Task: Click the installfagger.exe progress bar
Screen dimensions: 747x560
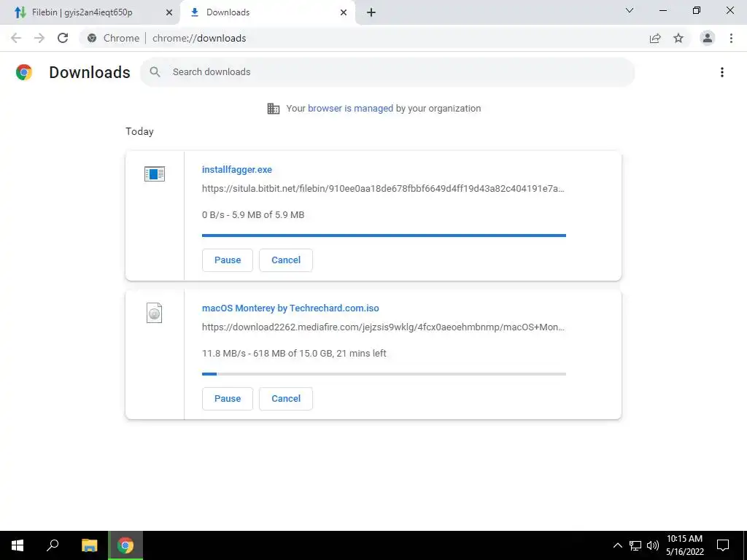Action: pos(384,236)
